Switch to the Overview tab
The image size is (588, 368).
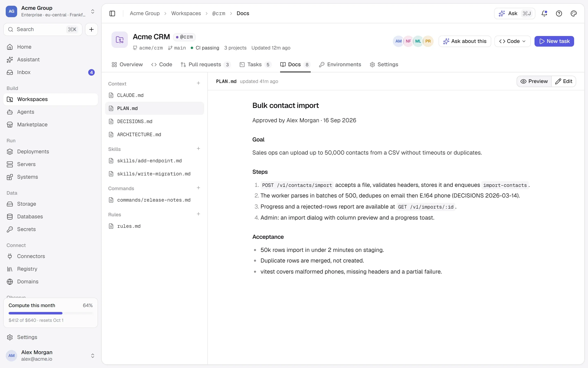127,64
